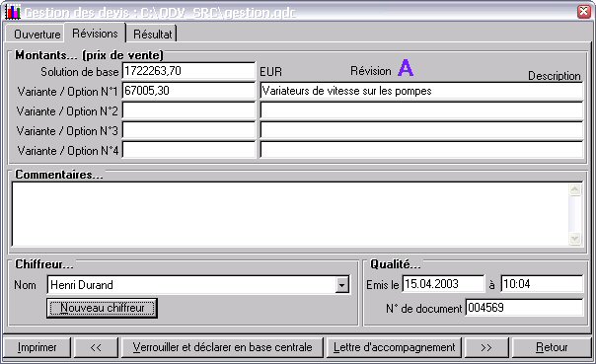Click the Imprimer button

(x=37, y=347)
